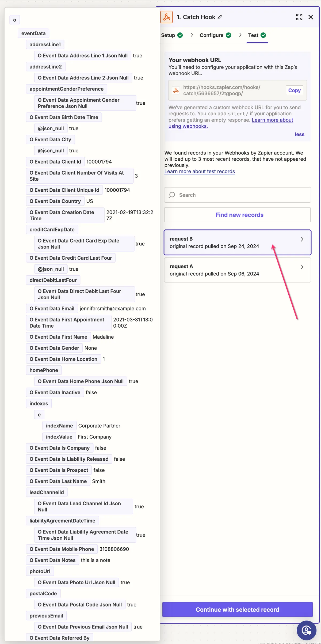This screenshot has width=321, height=644.
Task: Click O Event Data Is Company field
Action: (x=60, y=448)
